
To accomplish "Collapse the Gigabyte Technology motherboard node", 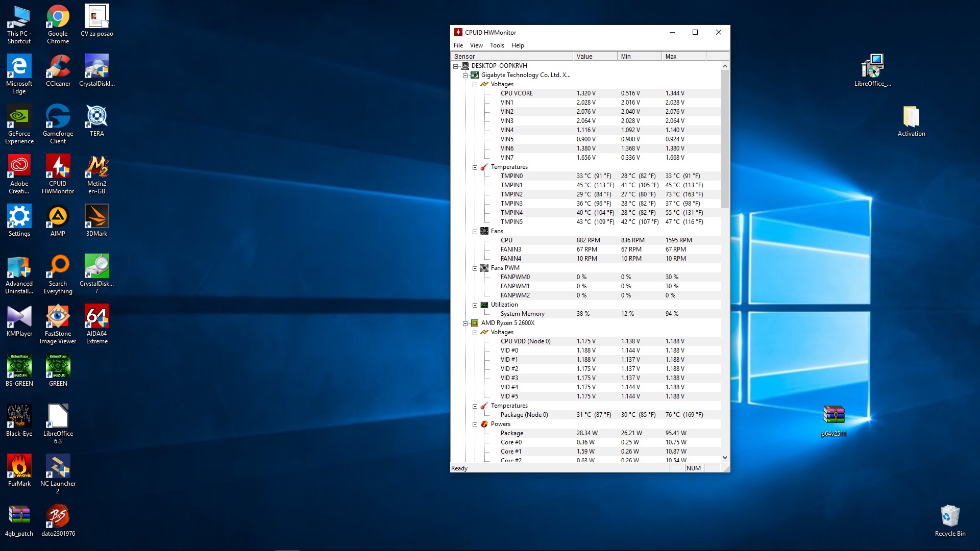I will pos(465,75).
